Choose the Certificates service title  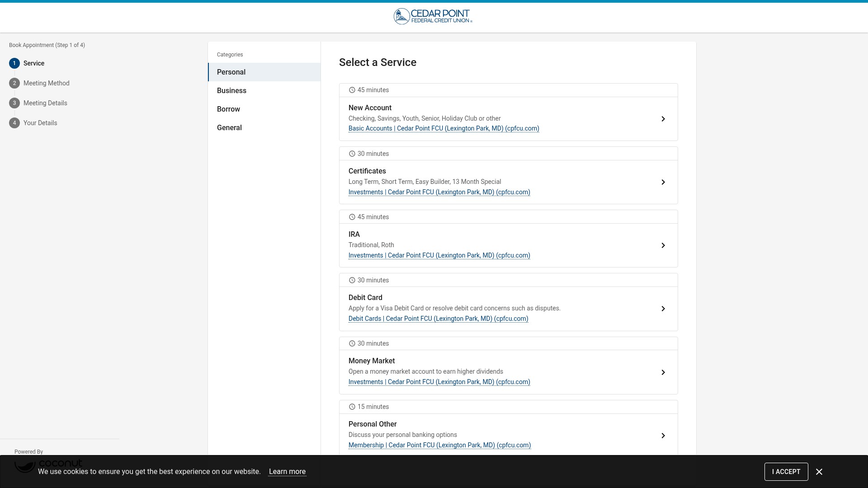[x=367, y=171]
